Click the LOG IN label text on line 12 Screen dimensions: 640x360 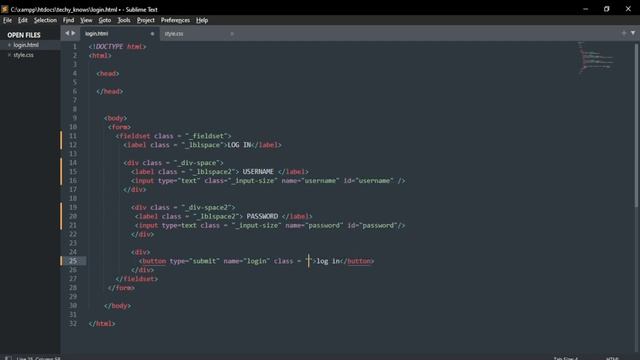(x=239, y=145)
